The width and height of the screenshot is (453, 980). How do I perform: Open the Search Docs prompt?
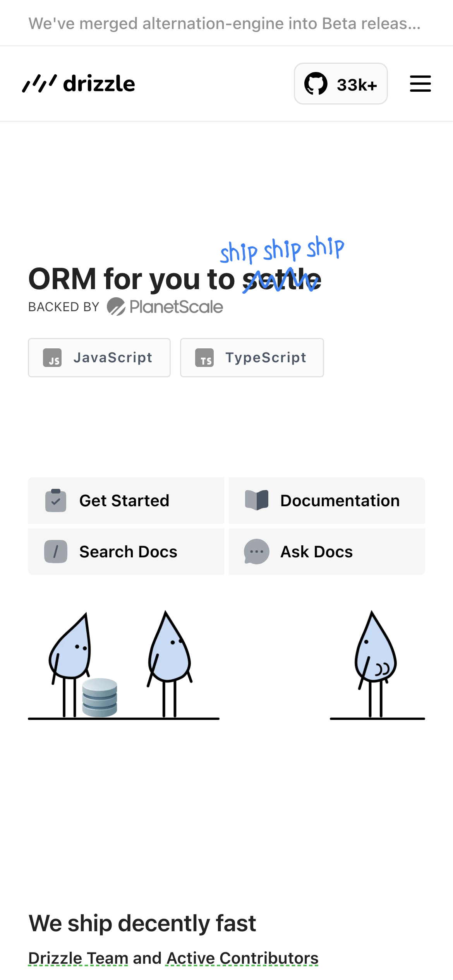coord(128,552)
